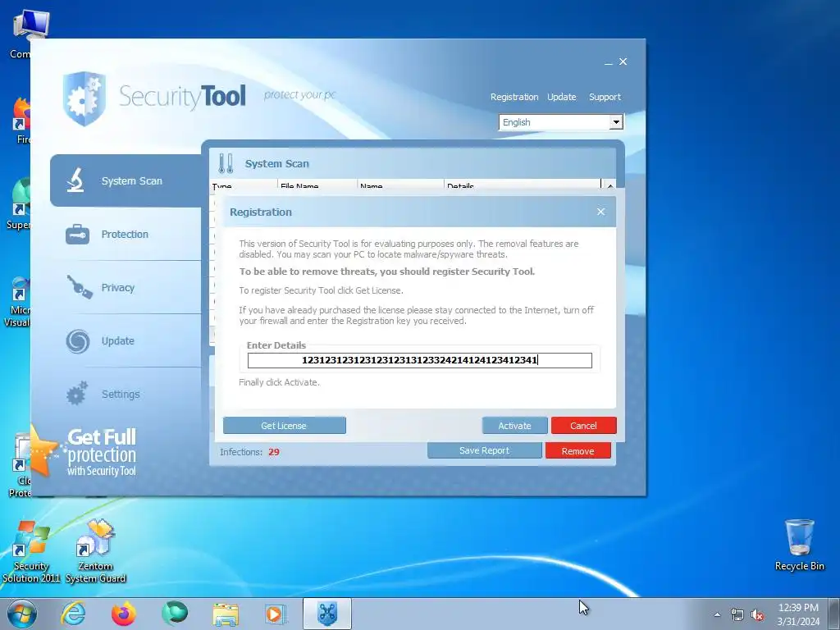Cancel the Registration dialog
The height and width of the screenshot is (630, 840).
583,426
